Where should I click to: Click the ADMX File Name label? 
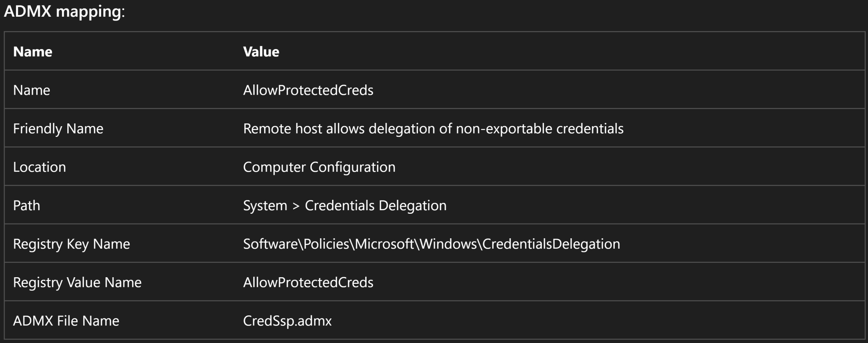coord(66,321)
